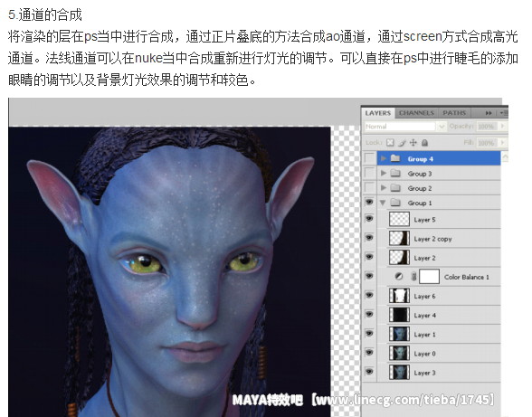Expand the Group 2 folder

[384, 187]
